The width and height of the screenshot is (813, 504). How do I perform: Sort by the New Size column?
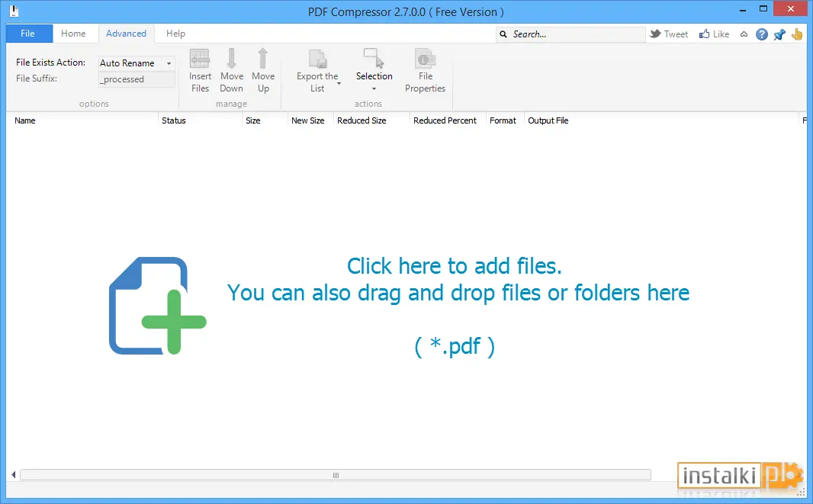308,120
